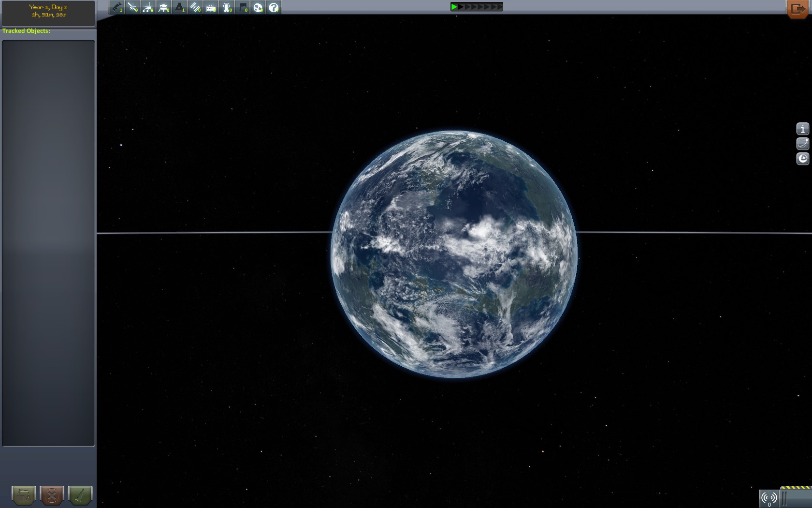Open the celestial body info panel
The height and width of the screenshot is (508, 812).
click(x=802, y=129)
